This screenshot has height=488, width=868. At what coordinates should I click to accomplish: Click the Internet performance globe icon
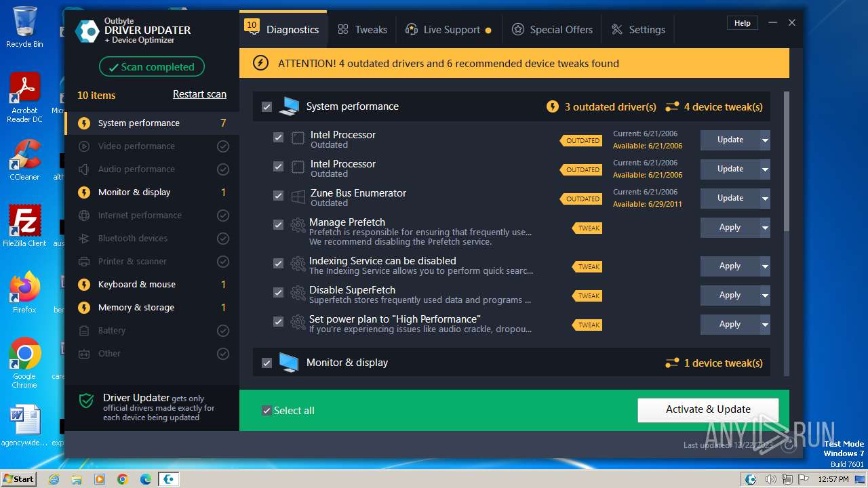point(84,216)
